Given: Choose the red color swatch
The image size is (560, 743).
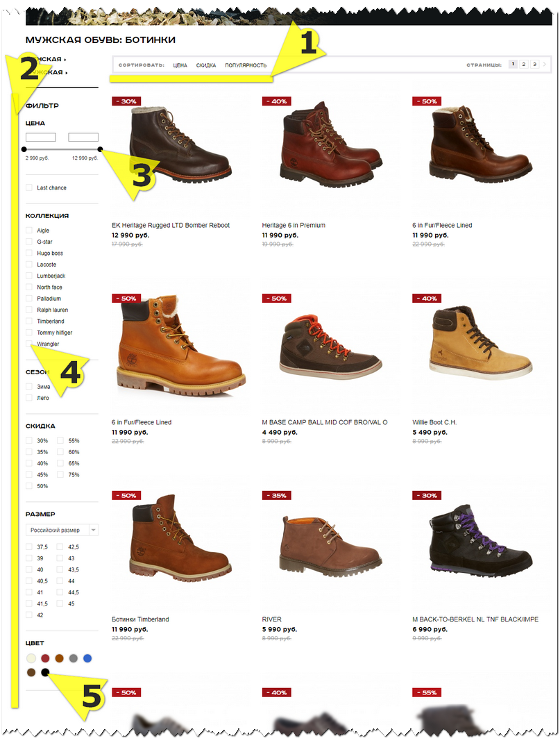Looking at the screenshot, I should tap(45, 658).
